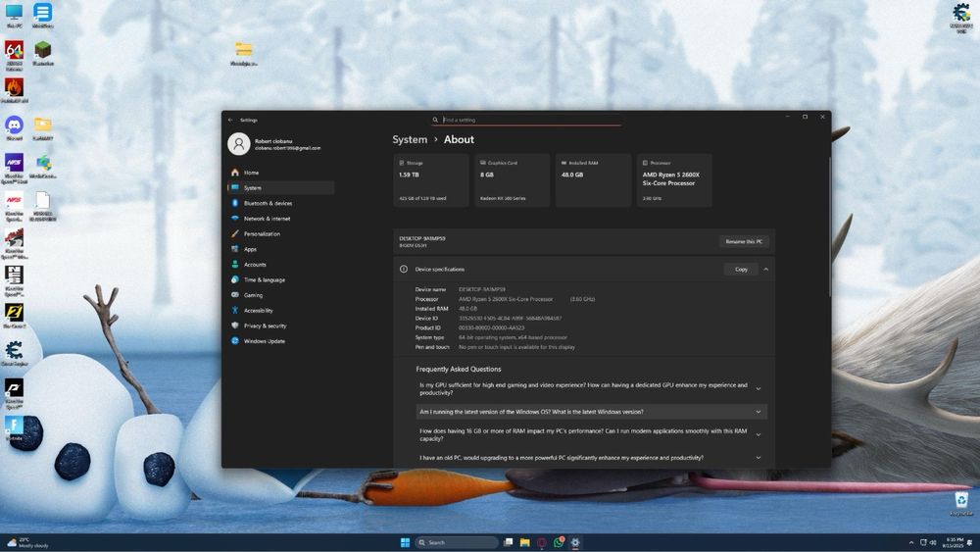Select the Discord desktop icon

[x=14, y=128]
